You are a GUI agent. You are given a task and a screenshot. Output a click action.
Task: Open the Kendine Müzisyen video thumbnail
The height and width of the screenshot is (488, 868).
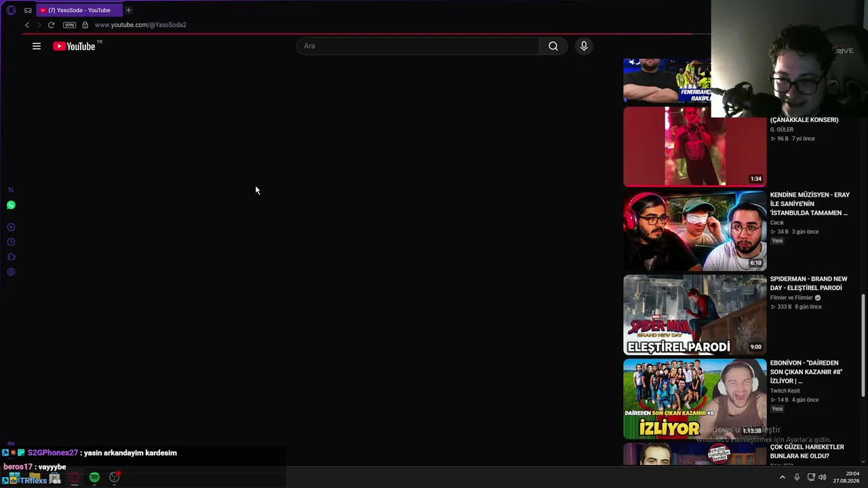coord(694,230)
